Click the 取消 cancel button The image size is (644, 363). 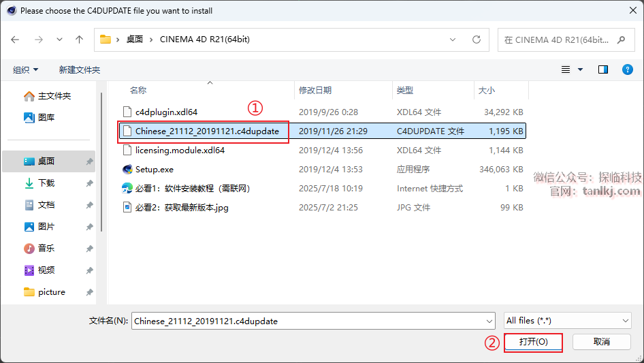602,342
